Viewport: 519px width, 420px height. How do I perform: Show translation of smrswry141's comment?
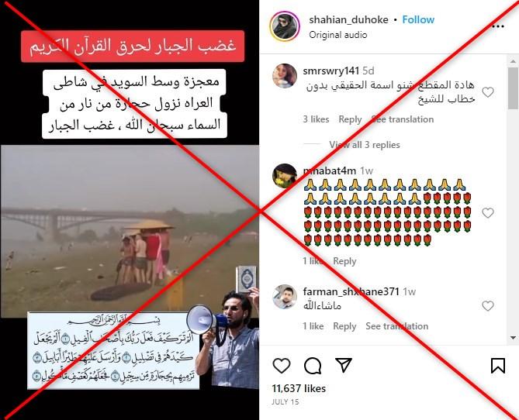click(x=402, y=119)
